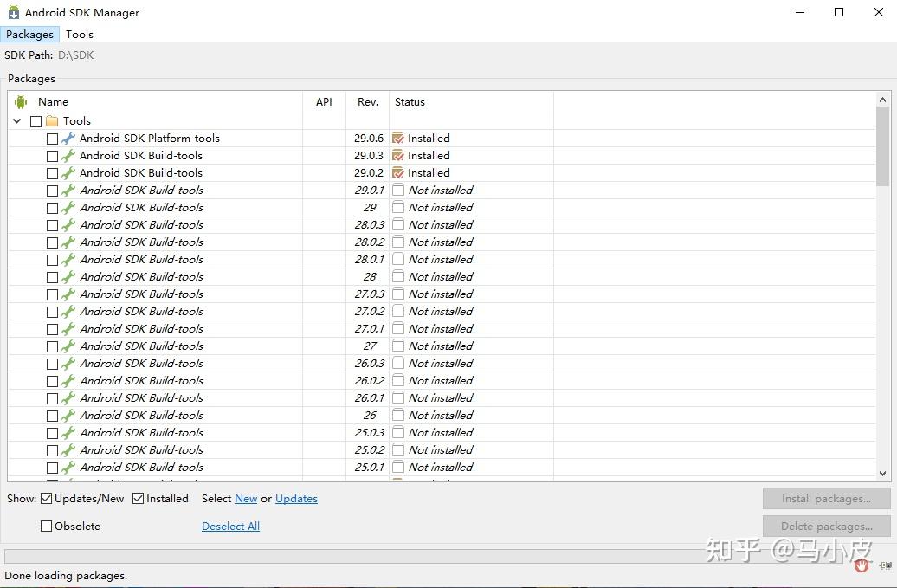
Task: Click wrench icon of Build-tools 27.0.2
Action: pos(68,312)
